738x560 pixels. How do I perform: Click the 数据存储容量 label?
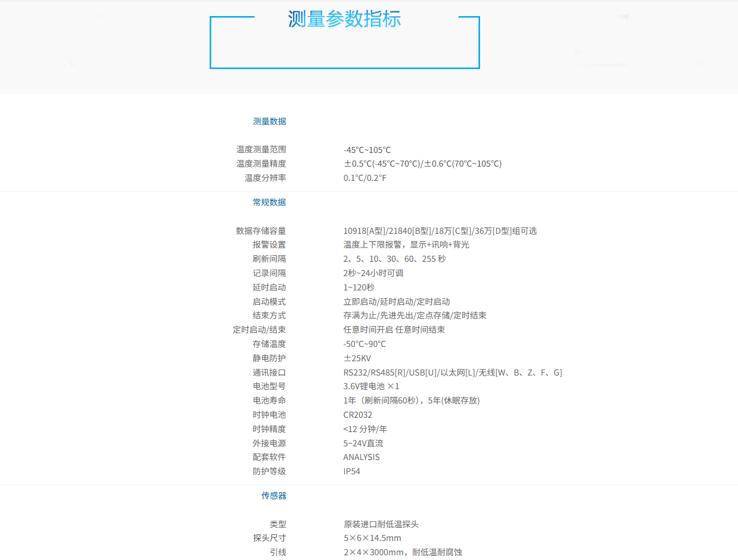click(261, 231)
